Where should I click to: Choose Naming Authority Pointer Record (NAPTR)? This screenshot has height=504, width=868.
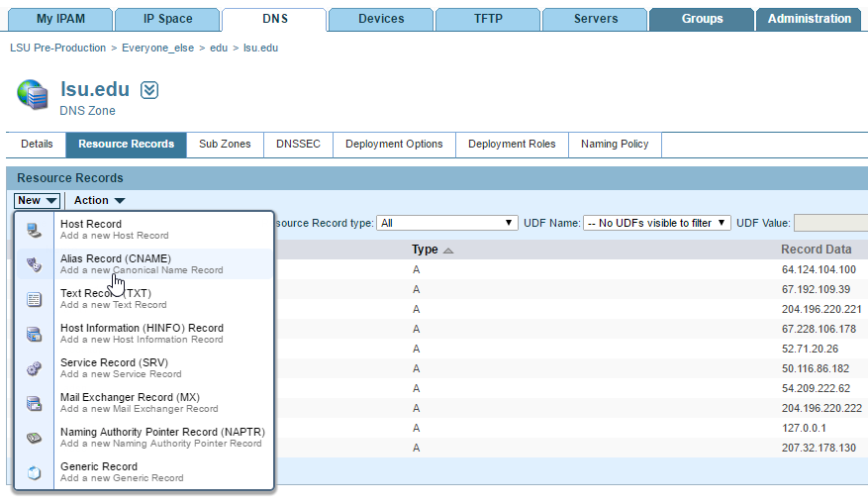point(144,438)
